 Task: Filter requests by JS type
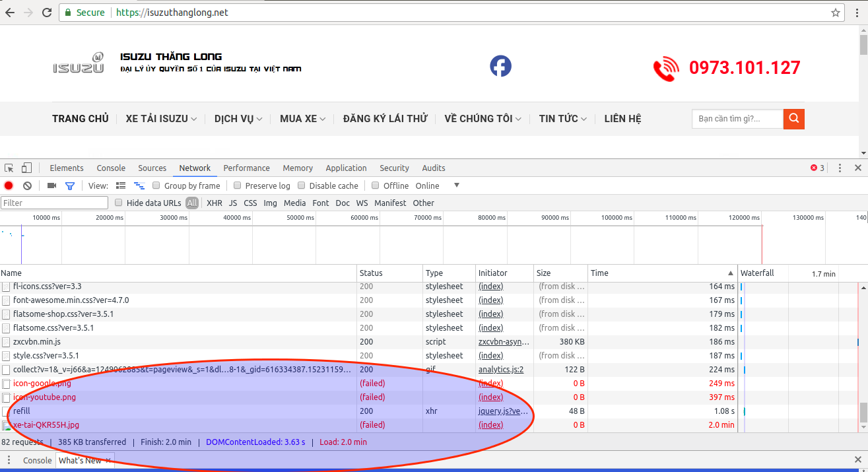coord(233,203)
